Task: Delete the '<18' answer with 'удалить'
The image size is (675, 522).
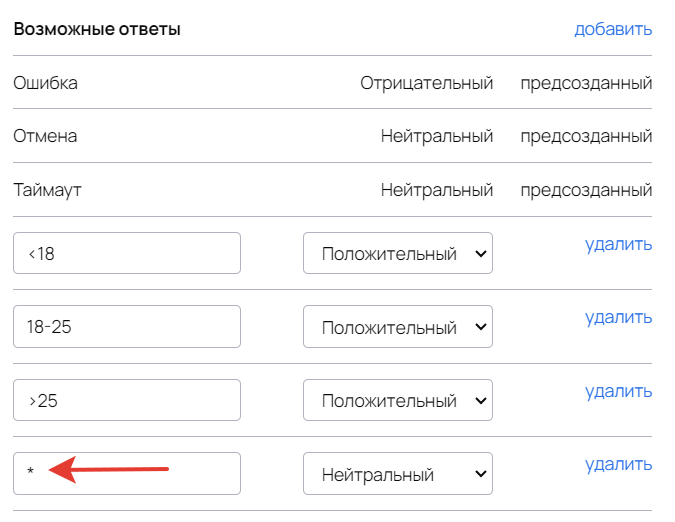Action: tap(618, 244)
